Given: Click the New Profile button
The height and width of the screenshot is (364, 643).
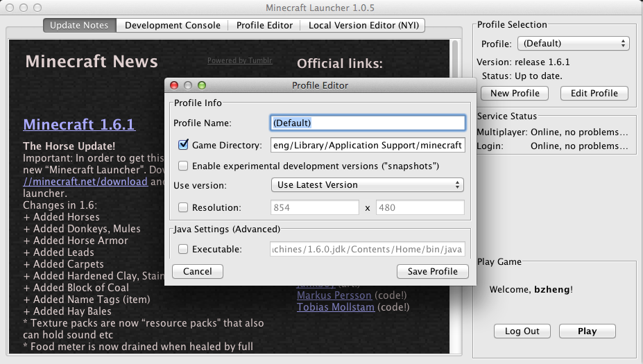Looking at the screenshot, I should coord(514,93).
